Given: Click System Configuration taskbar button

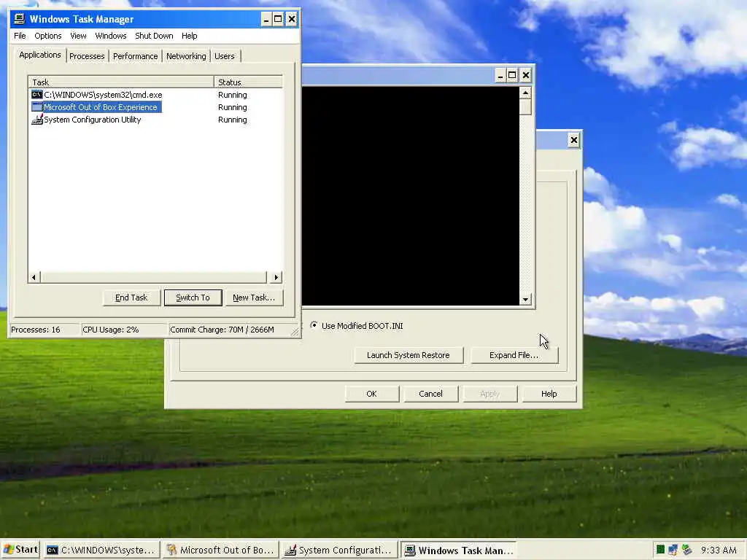Looking at the screenshot, I should (x=338, y=550).
